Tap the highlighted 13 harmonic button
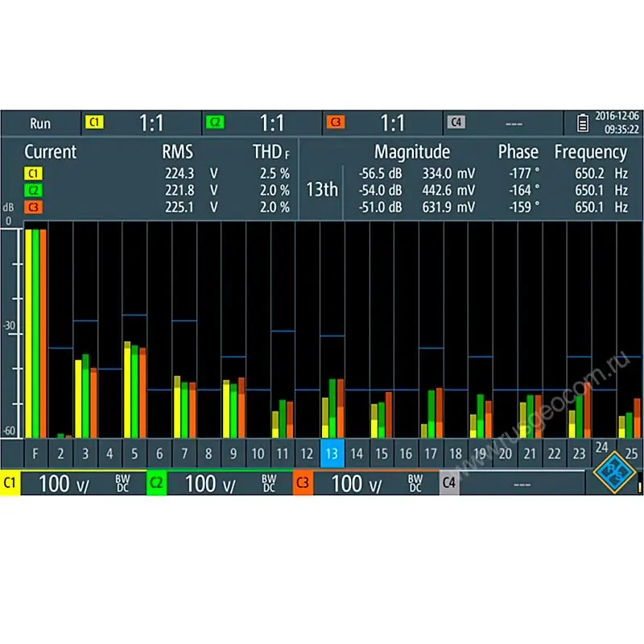Screen dimensions: 644x644 (332, 453)
